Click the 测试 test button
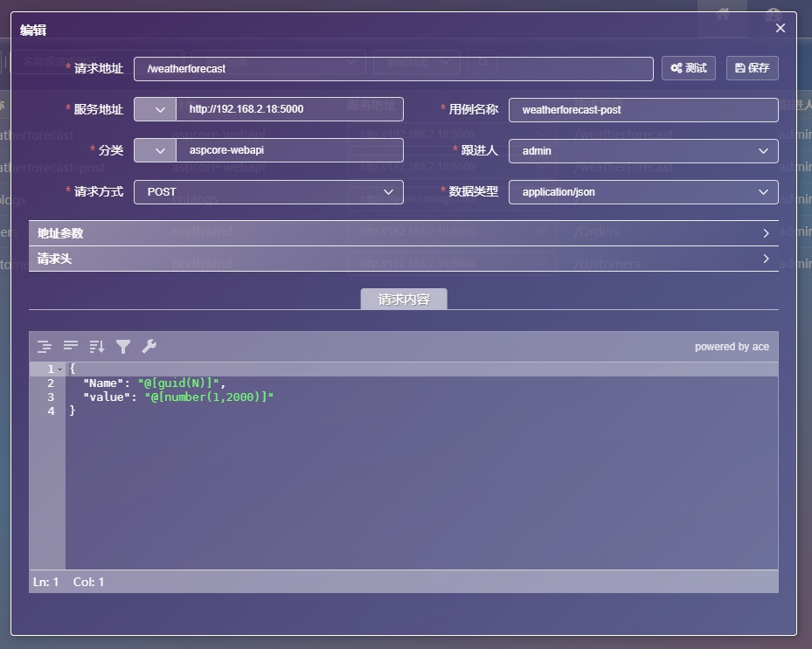This screenshot has width=812, height=649. (x=688, y=68)
